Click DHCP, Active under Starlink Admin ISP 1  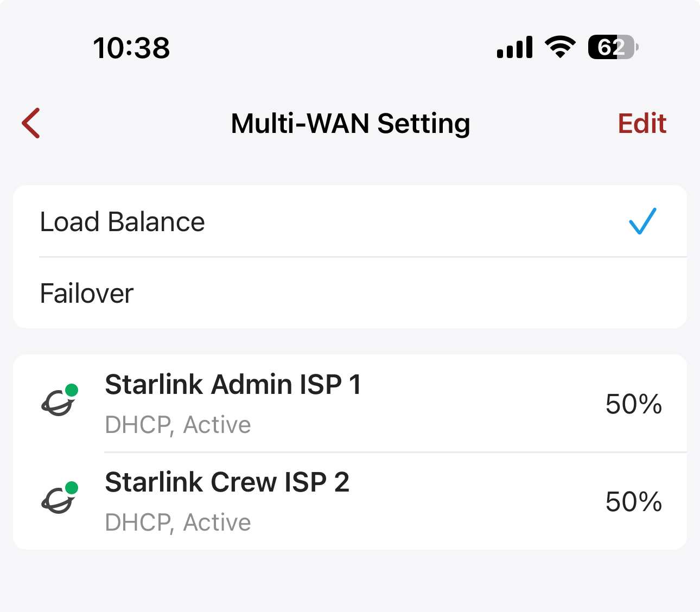point(178,425)
